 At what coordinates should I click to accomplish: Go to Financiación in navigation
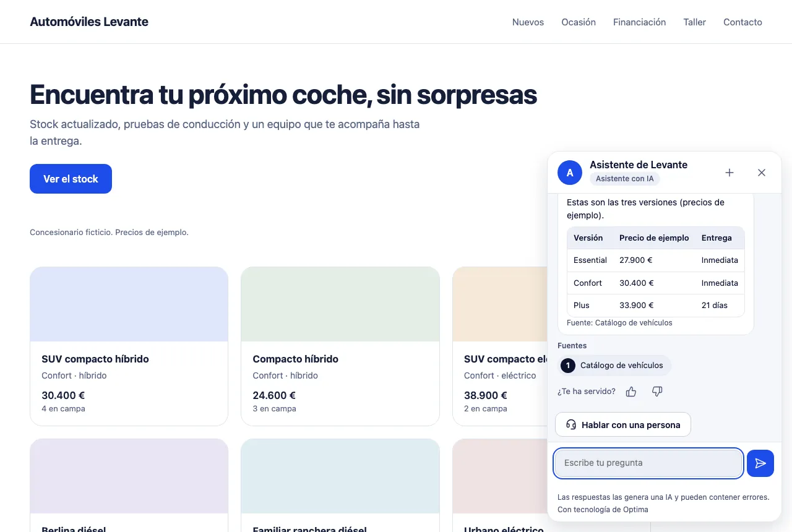(639, 22)
